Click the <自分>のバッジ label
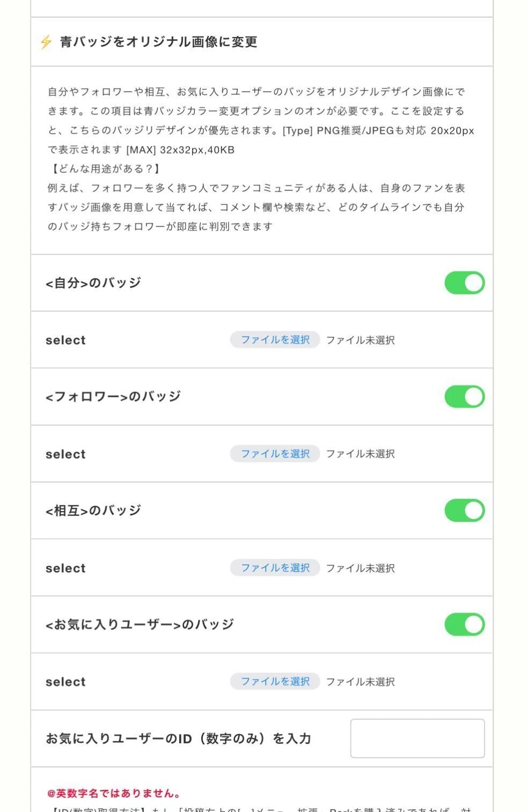Screen dimensions: 527x812 pyautogui.click(x=93, y=283)
